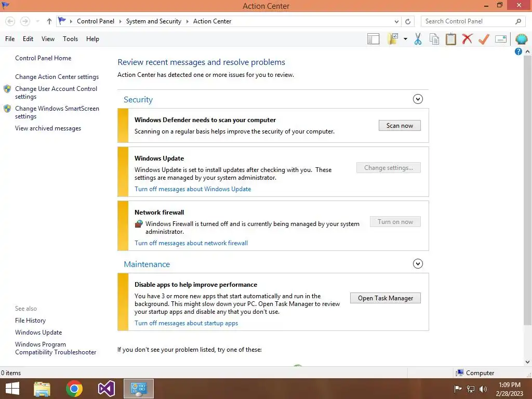Click the red X Delete icon

click(x=467, y=38)
